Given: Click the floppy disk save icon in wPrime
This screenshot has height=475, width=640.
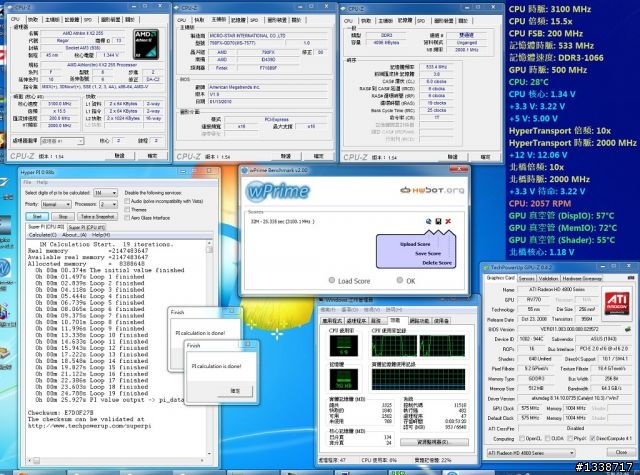Looking at the screenshot, I should 438,221.
